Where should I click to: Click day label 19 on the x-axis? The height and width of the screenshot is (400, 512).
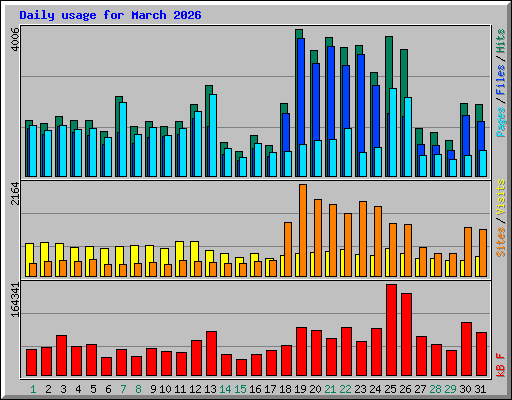click(x=300, y=389)
